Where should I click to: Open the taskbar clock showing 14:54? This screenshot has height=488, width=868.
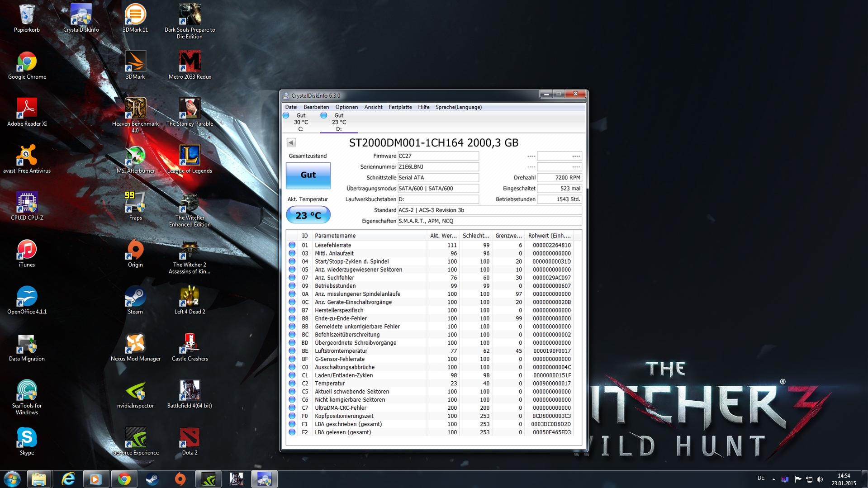(x=844, y=479)
